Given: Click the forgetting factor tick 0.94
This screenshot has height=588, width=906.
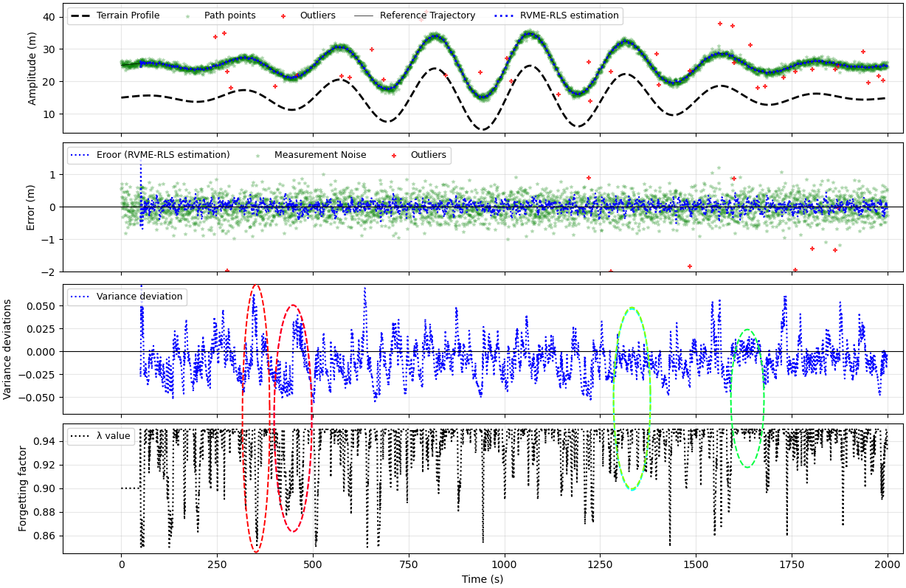Looking at the screenshot, I should point(46,441).
